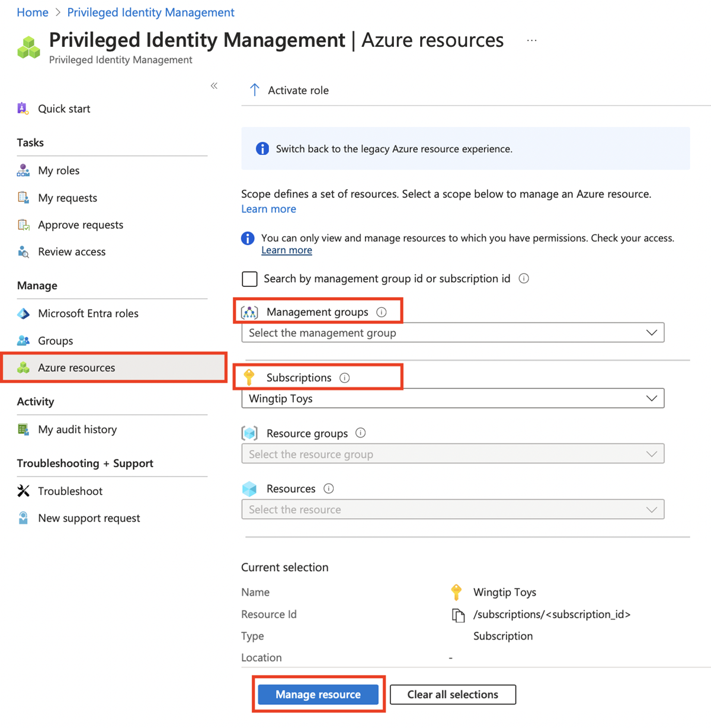Click the Review access icon
711x728 pixels.
tap(23, 252)
